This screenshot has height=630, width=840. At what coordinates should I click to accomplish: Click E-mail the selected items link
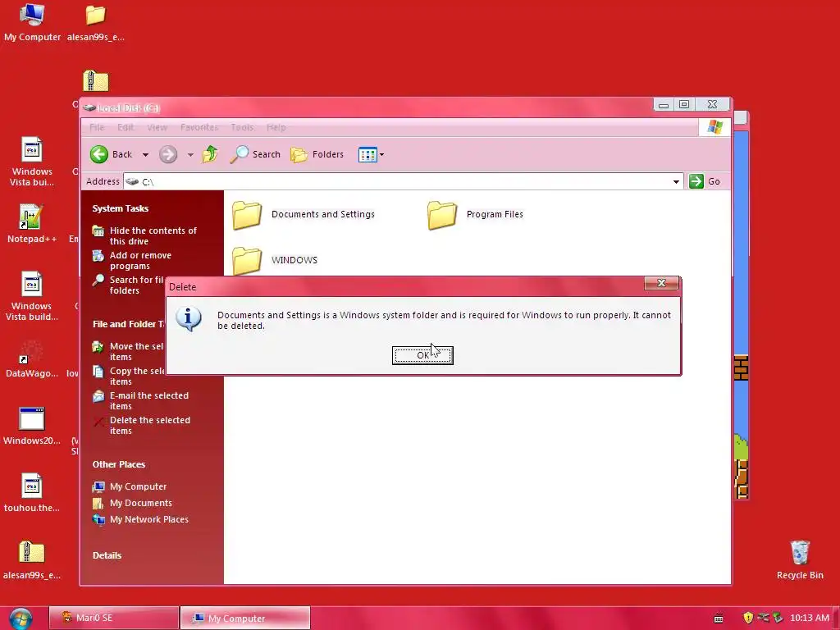pos(149,400)
